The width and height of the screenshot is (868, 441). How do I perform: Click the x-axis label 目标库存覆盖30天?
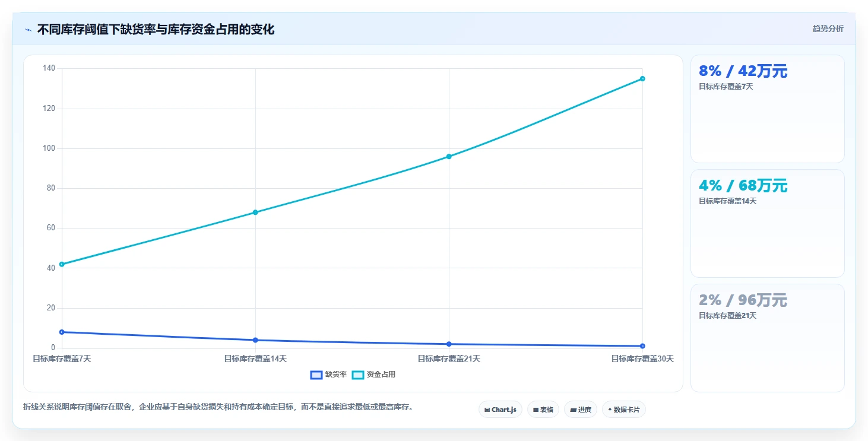click(642, 358)
